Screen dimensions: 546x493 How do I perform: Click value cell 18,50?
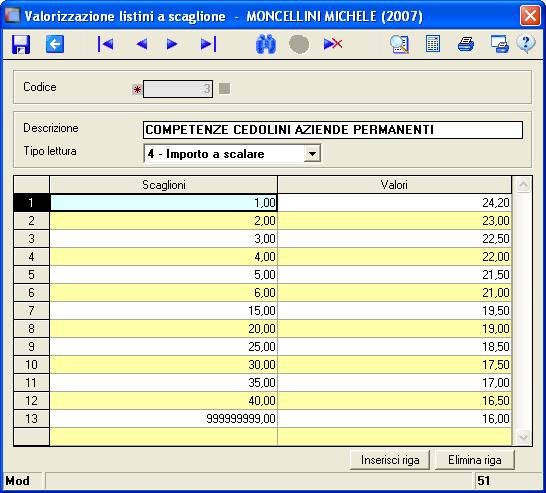tap(395, 347)
